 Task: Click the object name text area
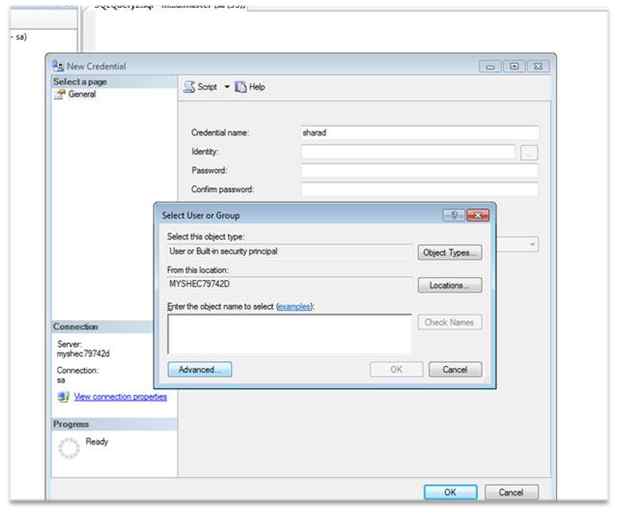coord(289,334)
